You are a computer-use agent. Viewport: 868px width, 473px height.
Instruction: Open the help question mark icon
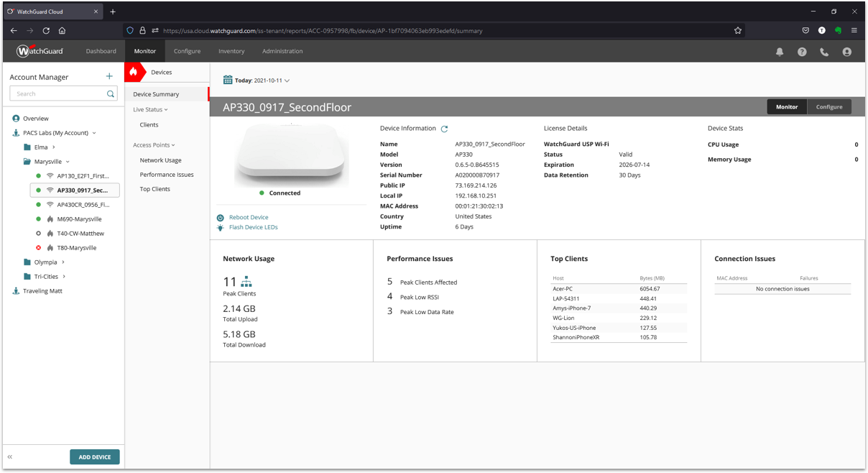click(x=802, y=52)
